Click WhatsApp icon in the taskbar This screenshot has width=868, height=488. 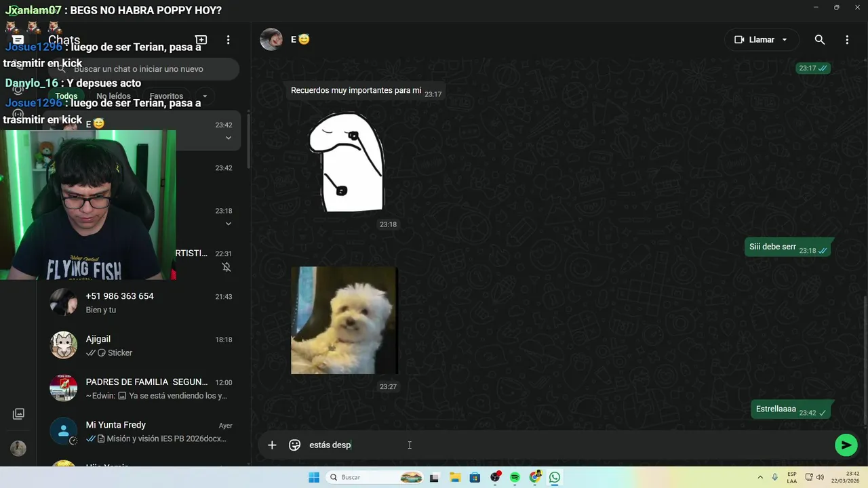click(x=555, y=477)
